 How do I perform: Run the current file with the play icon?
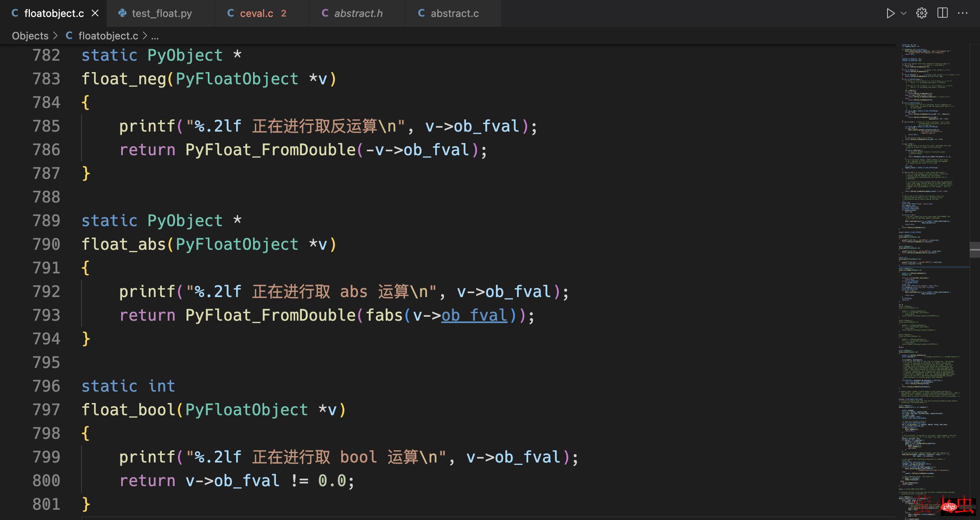pyautogui.click(x=891, y=13)
